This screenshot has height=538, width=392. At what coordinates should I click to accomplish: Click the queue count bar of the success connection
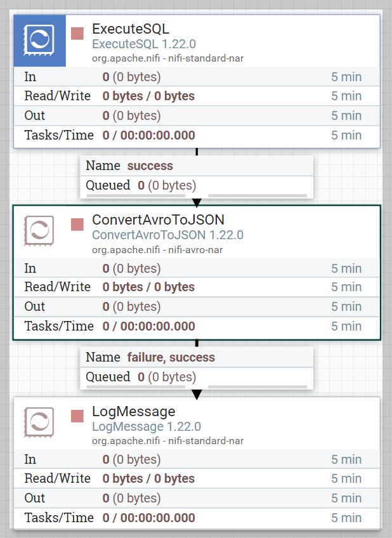pos(136,196)
